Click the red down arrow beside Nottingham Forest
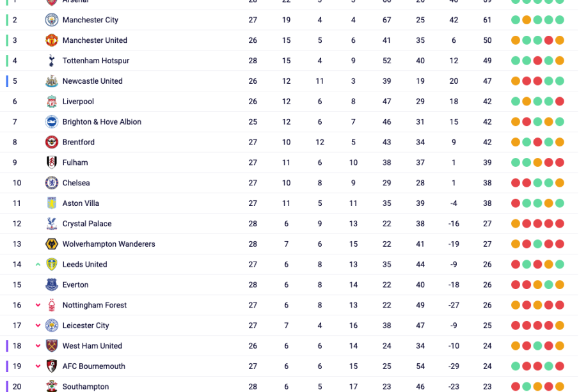The height and width of the screenshot is (392, 579). (x=38, y=306)
